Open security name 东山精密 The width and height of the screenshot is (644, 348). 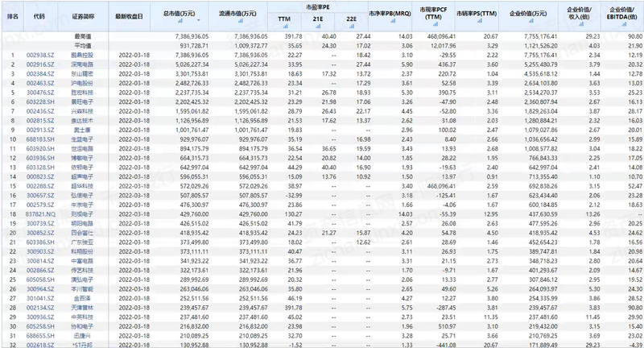point(82,74)
